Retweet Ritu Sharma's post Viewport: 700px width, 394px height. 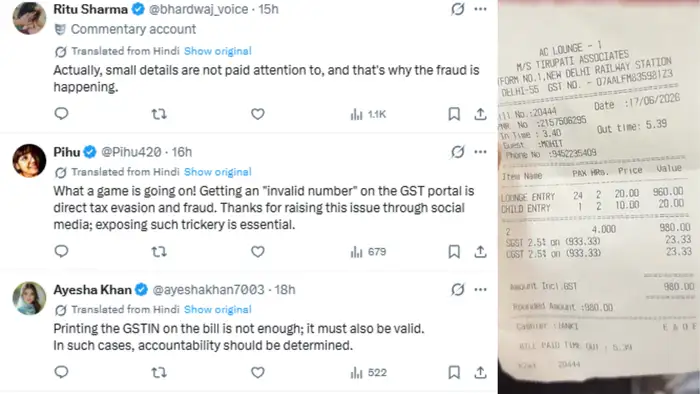point(159,114)
